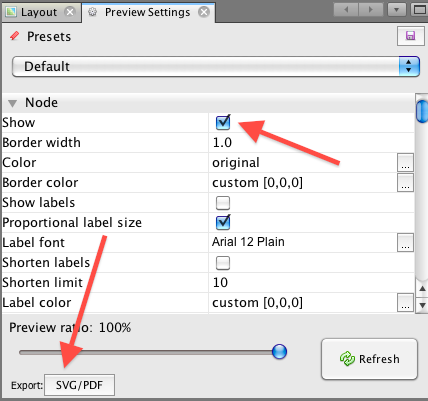Image resolution: width=428 pixels, height=401 pixels.
Task: Click the pencil icon beside Presets
Action: click(14, 36)
